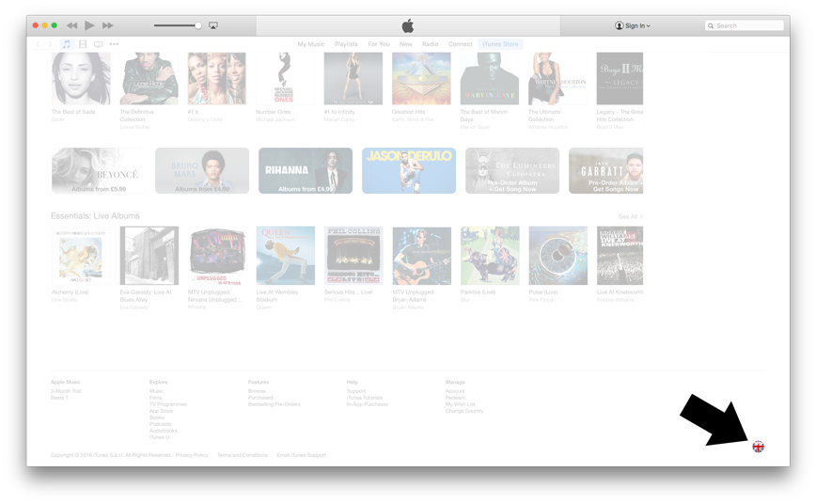Select the TV Programmes library icon
The height and width of the screenshot is (504, 816).
tap(98, 44)
